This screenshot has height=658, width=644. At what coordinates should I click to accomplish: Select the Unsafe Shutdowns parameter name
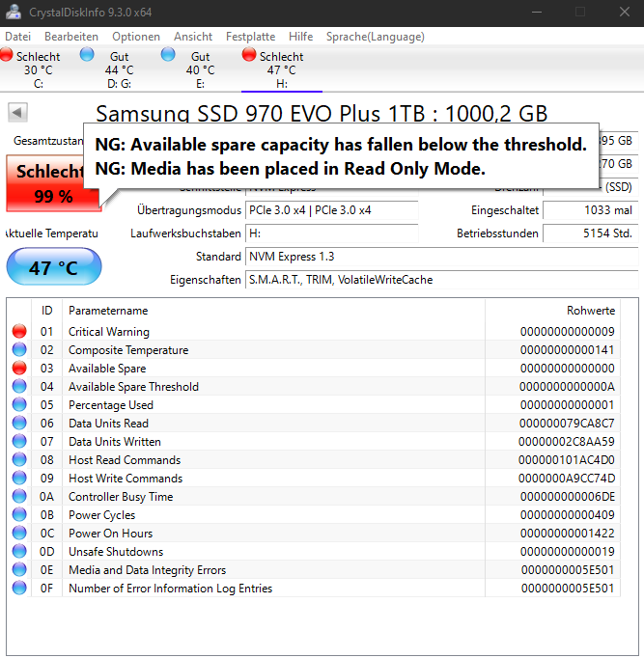tap(116, 552)
